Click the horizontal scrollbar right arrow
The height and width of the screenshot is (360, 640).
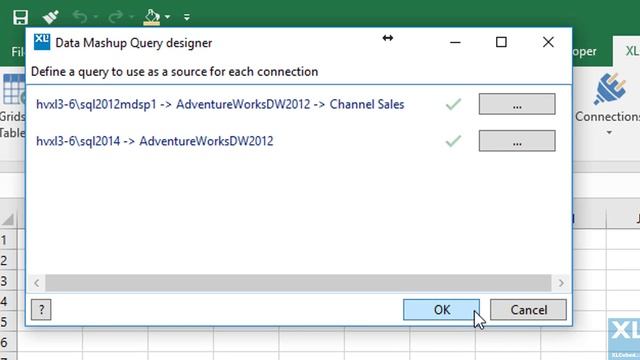[561, 283]
